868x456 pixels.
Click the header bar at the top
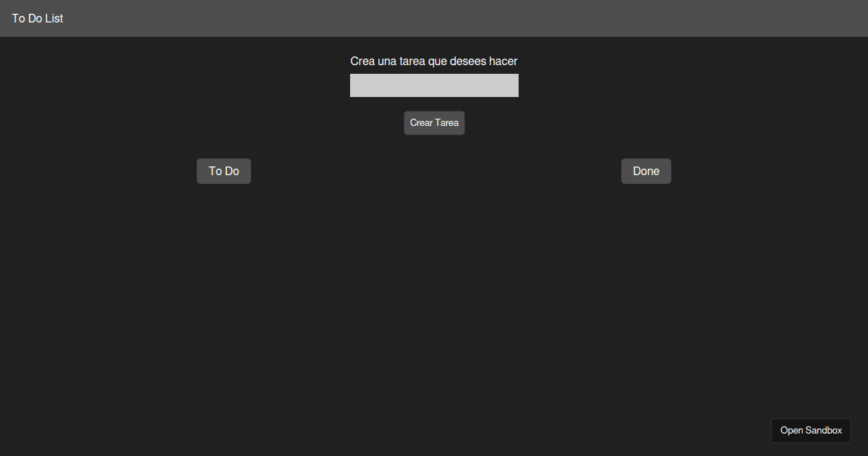(x=434, y=18)
